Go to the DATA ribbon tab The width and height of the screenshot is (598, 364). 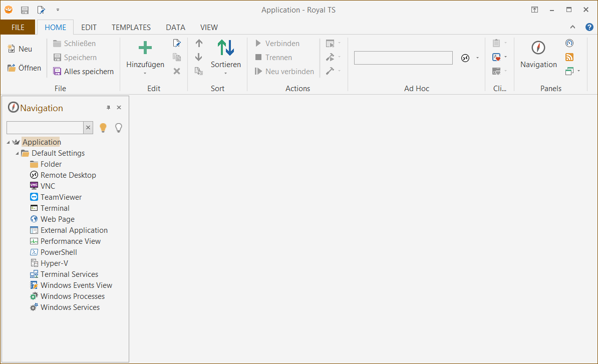[175, 28]
